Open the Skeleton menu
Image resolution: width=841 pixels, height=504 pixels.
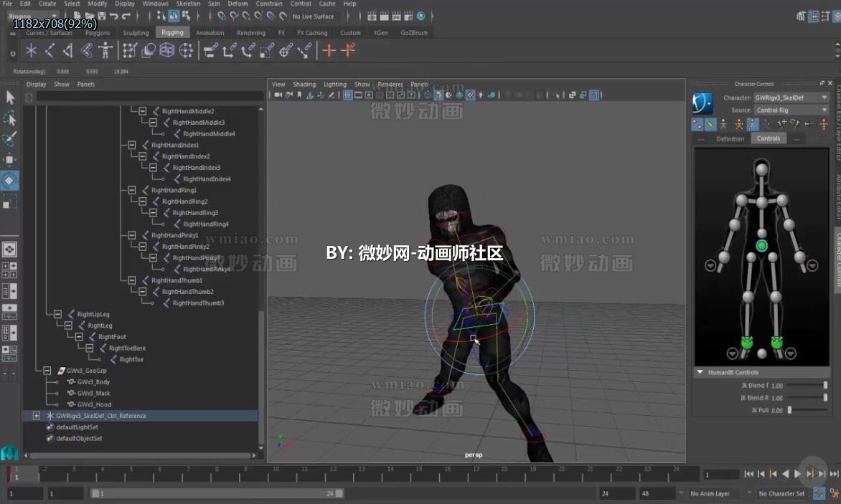tap(188, 4)
